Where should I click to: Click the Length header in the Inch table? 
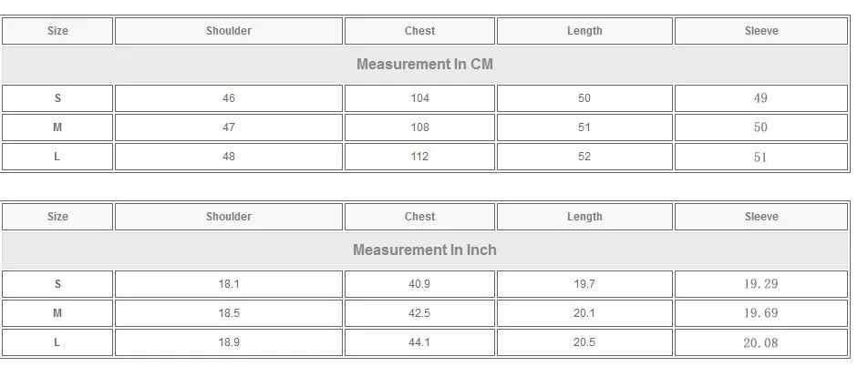coord(584,217)
